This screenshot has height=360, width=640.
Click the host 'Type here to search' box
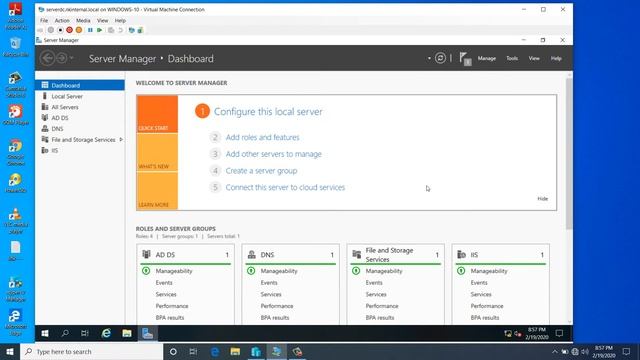pyautogui.click(x=91, y=351)
